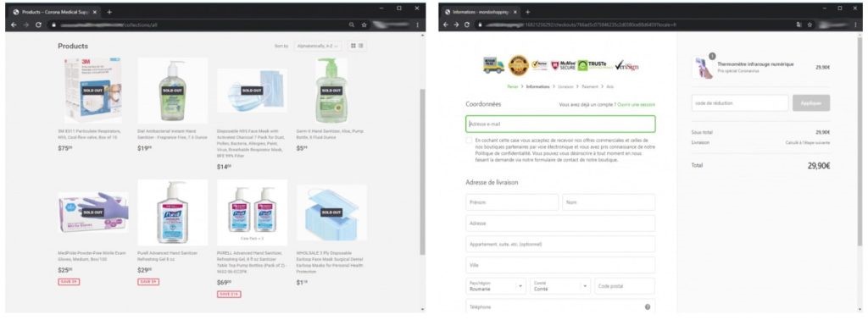
Task: Expand the Pays/région Roumanie dropdown
Action: [x=496, y=286]
